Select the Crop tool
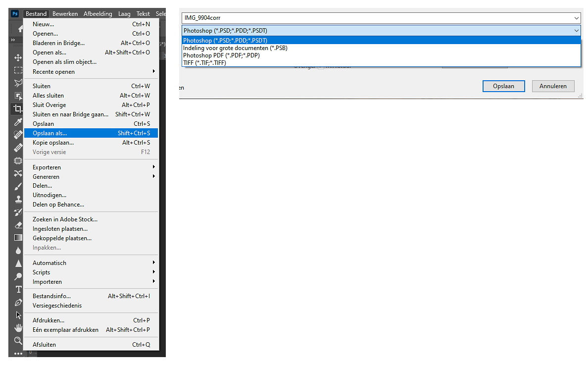Viewport: 588px width, 367px height. tap(18, 109)
